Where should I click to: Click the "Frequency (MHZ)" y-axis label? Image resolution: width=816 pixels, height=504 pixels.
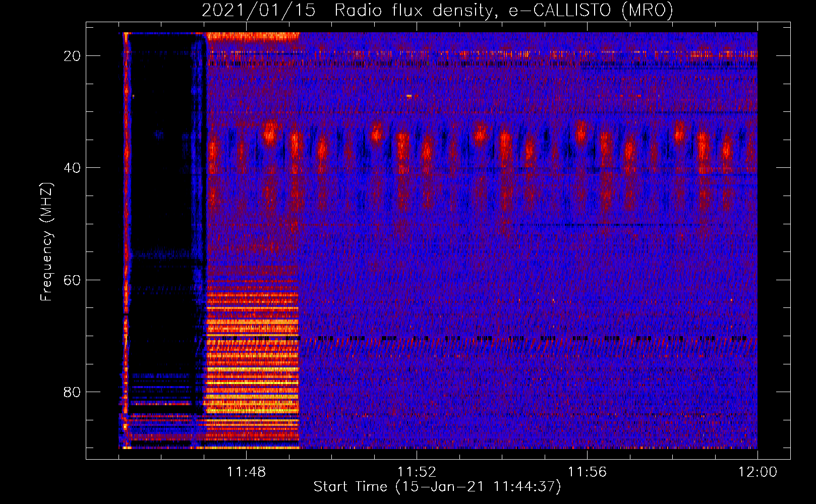pyautogui.click(x=46, y=242)
